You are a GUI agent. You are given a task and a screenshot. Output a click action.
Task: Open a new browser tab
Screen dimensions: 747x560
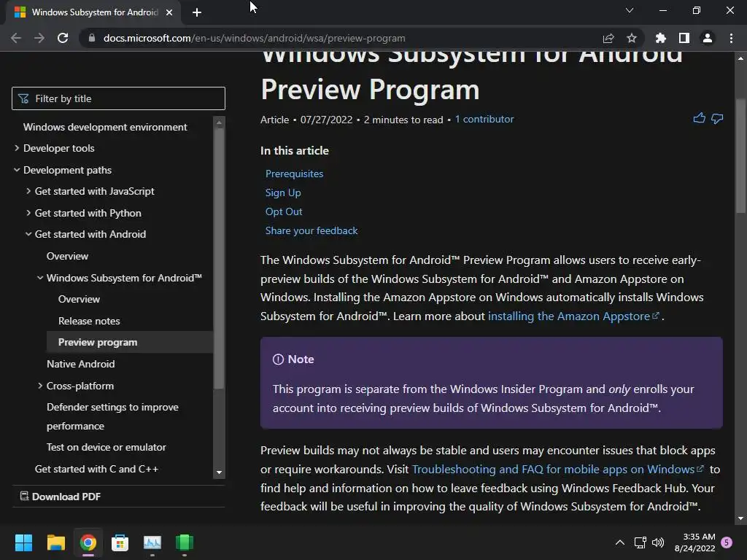pos(197,12)
